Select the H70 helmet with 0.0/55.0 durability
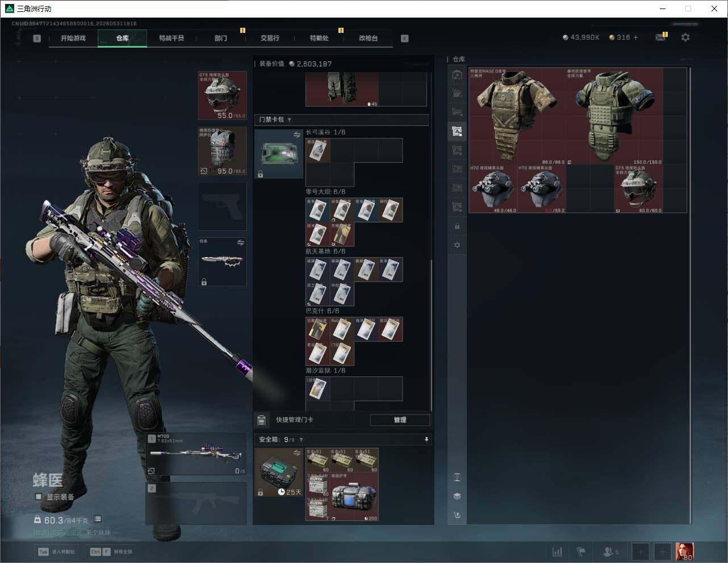728x563 pixels. (x=541, y=189)
